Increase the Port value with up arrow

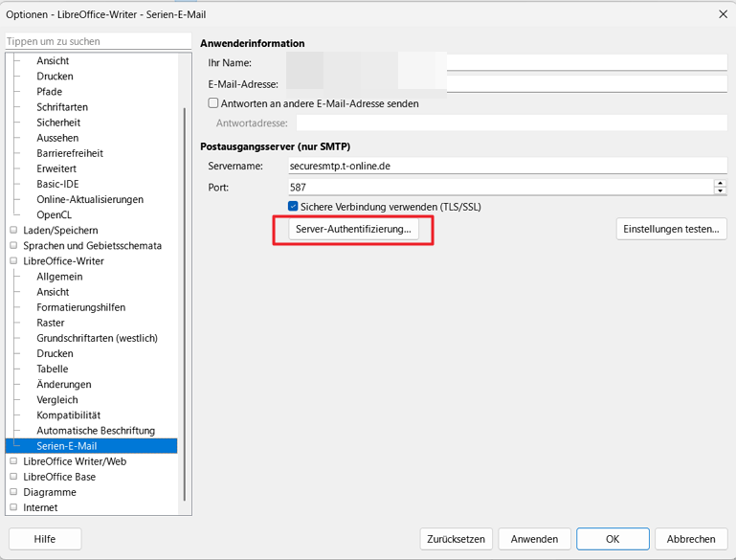tap(720, 183)
